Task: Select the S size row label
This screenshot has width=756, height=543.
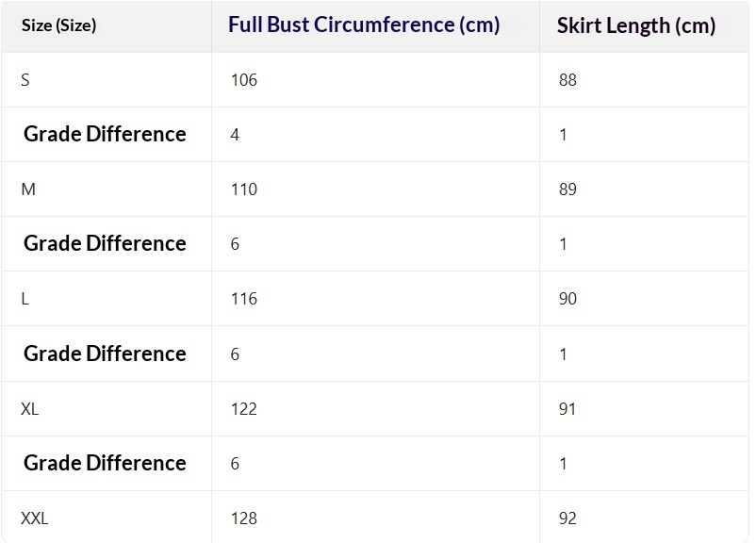Action: (25, 80)
